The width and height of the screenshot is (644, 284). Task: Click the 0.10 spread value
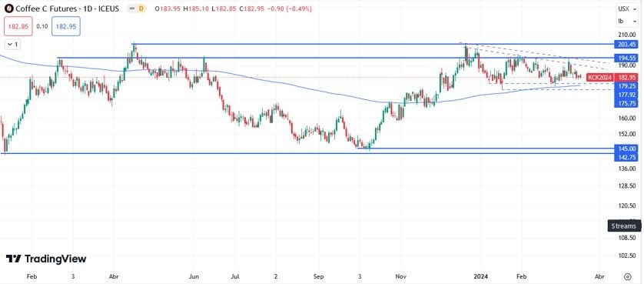[42, 26]
